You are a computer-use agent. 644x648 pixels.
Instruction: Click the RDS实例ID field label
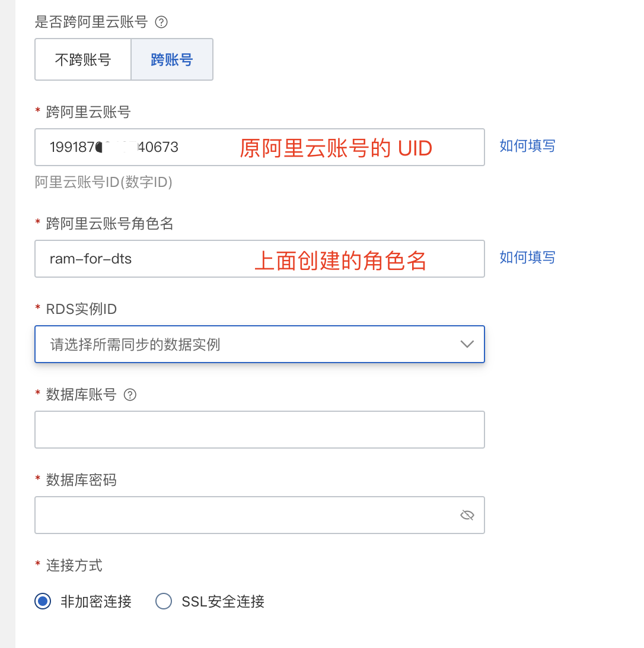pos(81,309)
